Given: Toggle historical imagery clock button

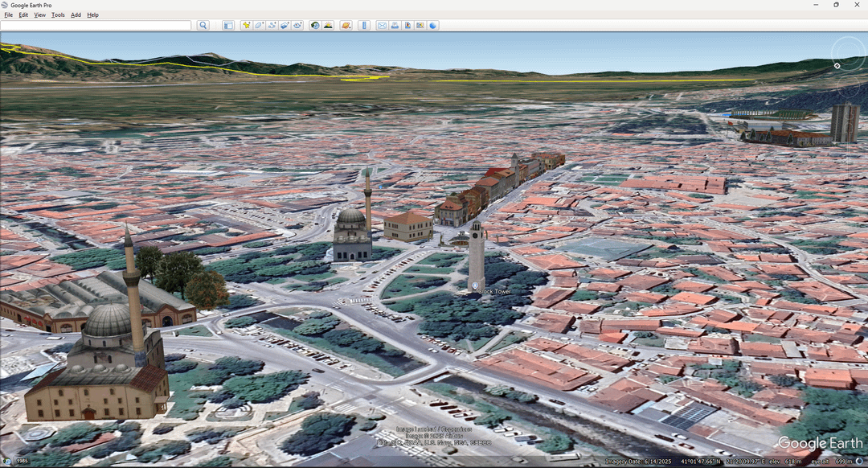Looking at the screenshot, I should 315,26.
